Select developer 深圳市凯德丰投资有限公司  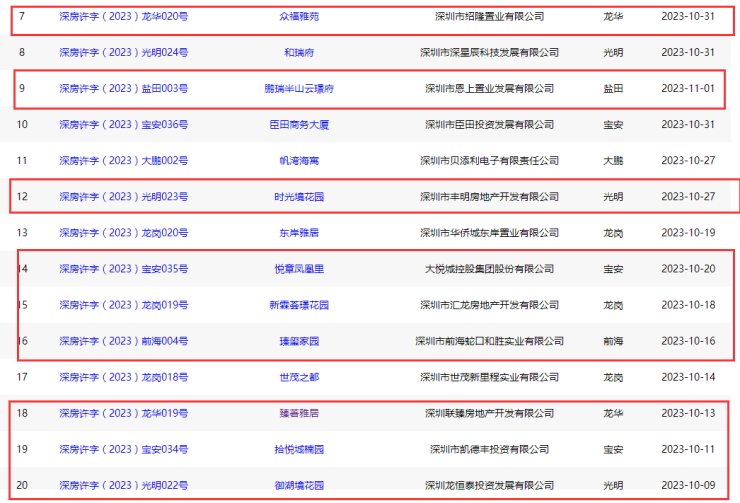point(489,450)
